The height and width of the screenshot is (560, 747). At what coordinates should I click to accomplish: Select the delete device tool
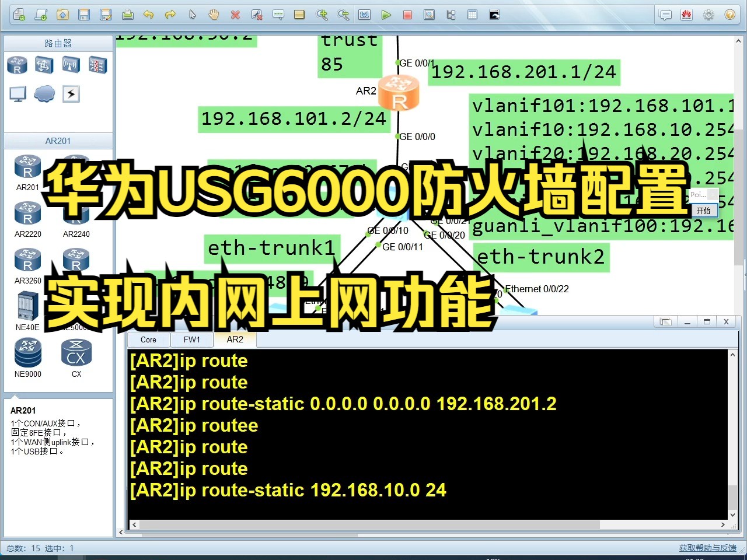(235, 15)
